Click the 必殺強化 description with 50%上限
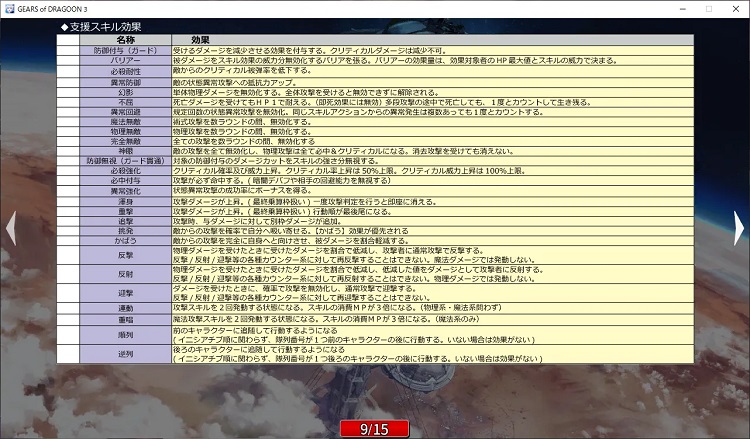Viewport: 750px width, 439px height. tap(349, 171)
